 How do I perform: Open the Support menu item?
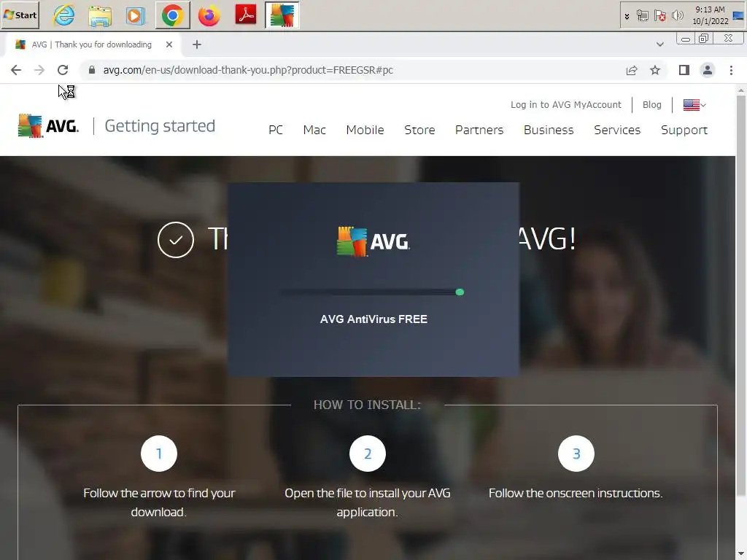coord(684,130)
